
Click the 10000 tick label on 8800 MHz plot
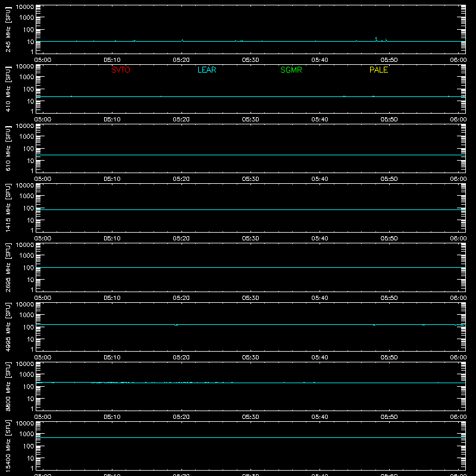pyautogui.click(x=25, y=364)
